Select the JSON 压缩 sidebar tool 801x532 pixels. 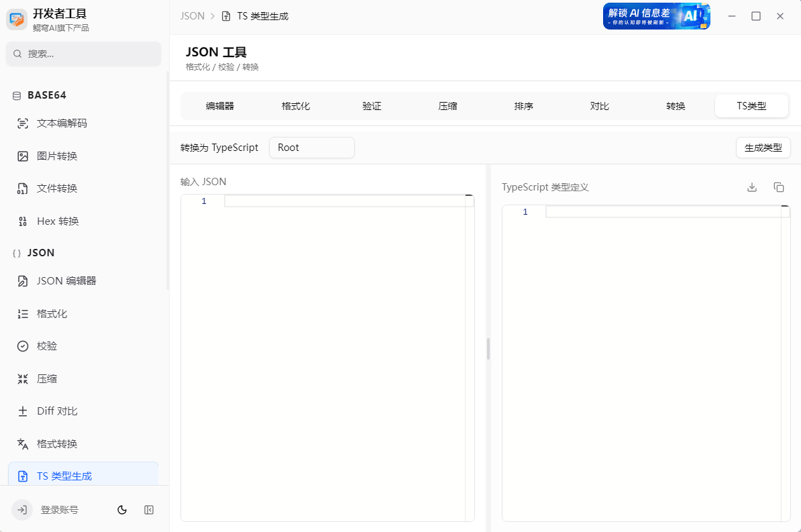50,378
